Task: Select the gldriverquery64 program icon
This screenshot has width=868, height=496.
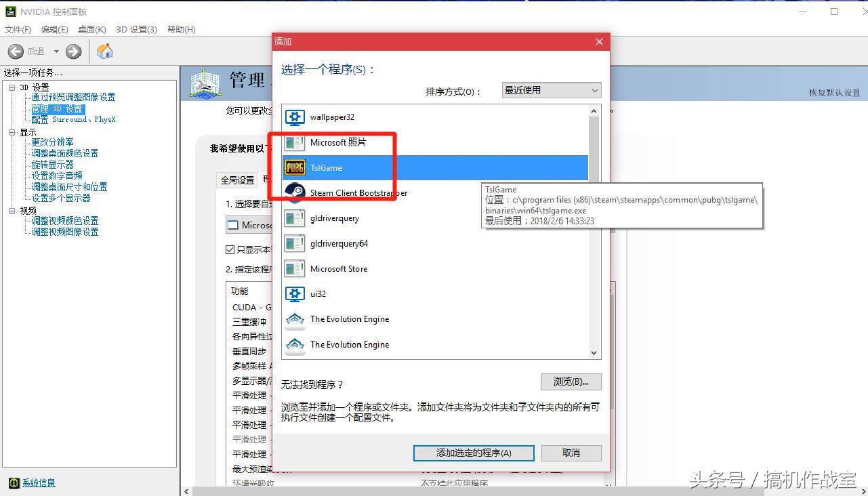Action: [x=295, y=243]
